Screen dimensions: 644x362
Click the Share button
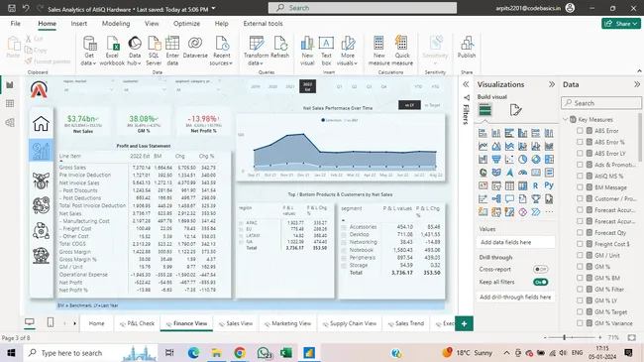621,24
